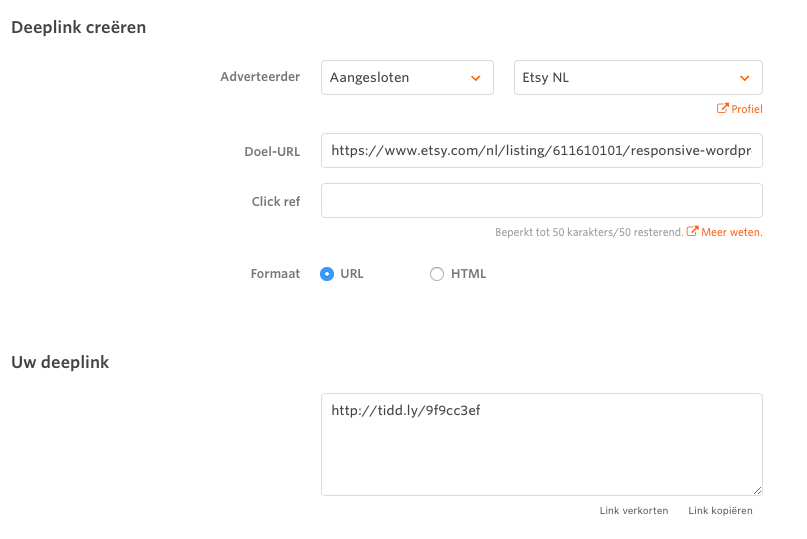Open the Aangesloten advertiser status dropdown
This screenshot has height=539, width=807.
click(x=406, y=78)
